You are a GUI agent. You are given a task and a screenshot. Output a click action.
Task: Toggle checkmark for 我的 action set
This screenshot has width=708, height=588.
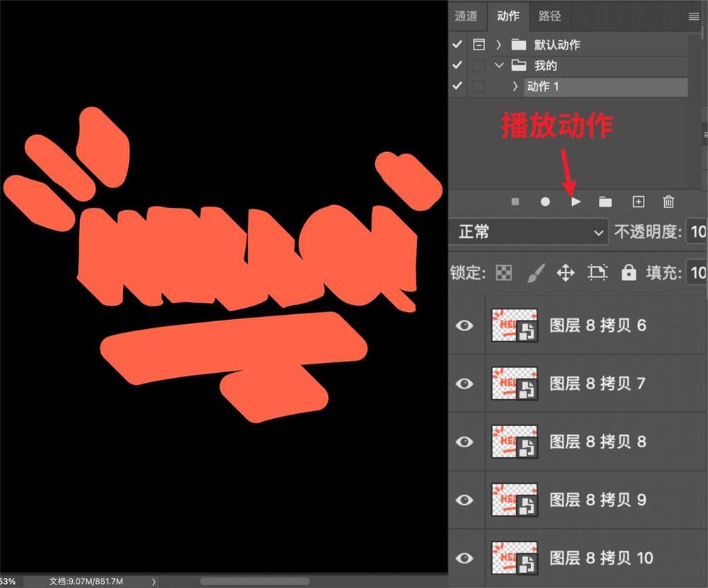coord(457,65)
